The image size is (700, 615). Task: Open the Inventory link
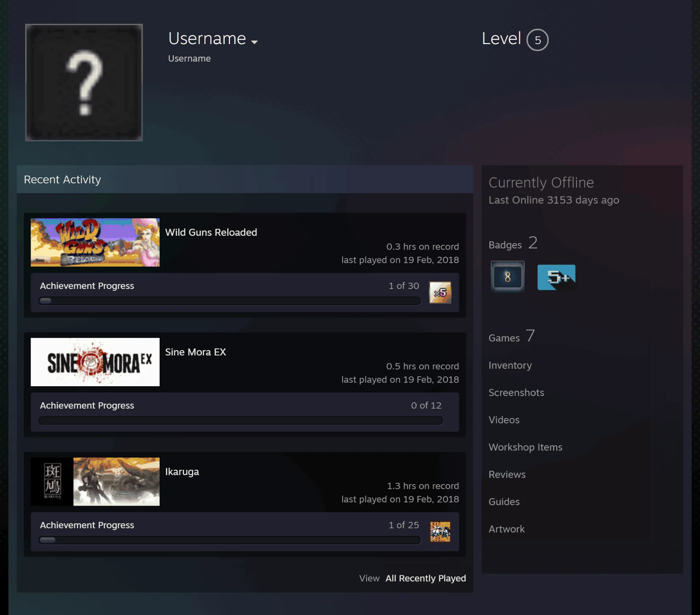tap(510, 365)
